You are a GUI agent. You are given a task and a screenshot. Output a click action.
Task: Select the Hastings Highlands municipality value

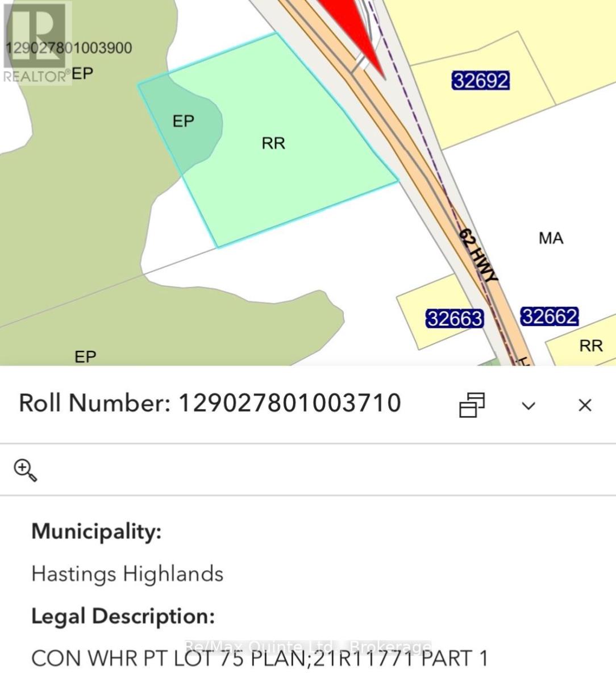pos(127,573)
